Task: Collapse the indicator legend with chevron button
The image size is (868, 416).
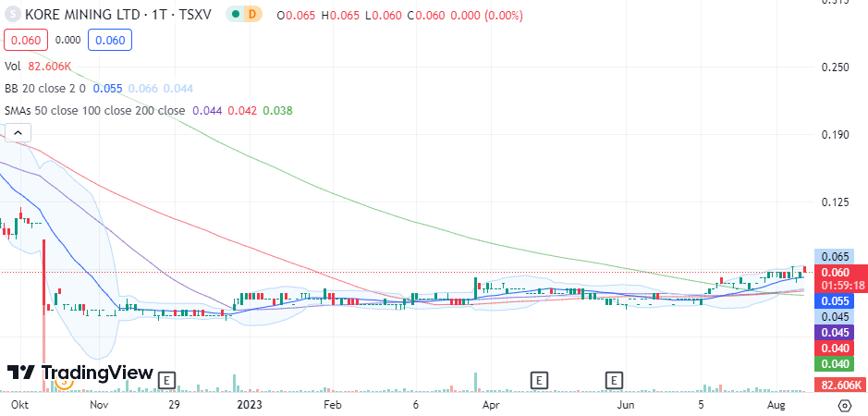Action: click(x=18, y=133)
